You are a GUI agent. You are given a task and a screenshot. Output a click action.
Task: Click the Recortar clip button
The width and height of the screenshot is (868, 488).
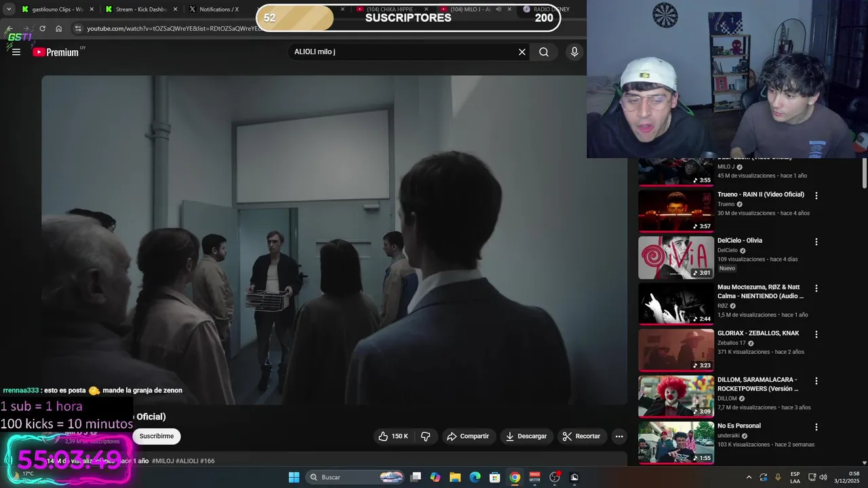coord(582,436)
